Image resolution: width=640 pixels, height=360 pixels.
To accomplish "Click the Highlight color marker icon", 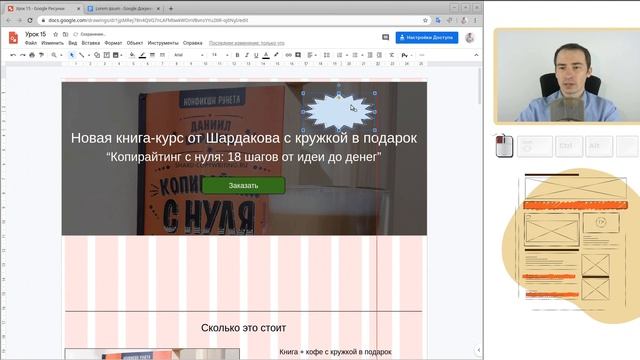I will (x=276, y=55).
